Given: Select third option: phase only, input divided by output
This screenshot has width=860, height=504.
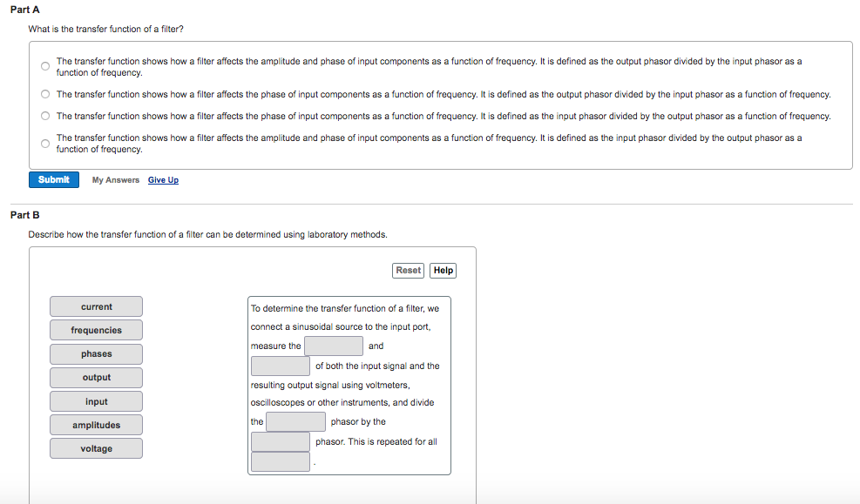Looking at the screenshot, I should [x=45, y=116].
